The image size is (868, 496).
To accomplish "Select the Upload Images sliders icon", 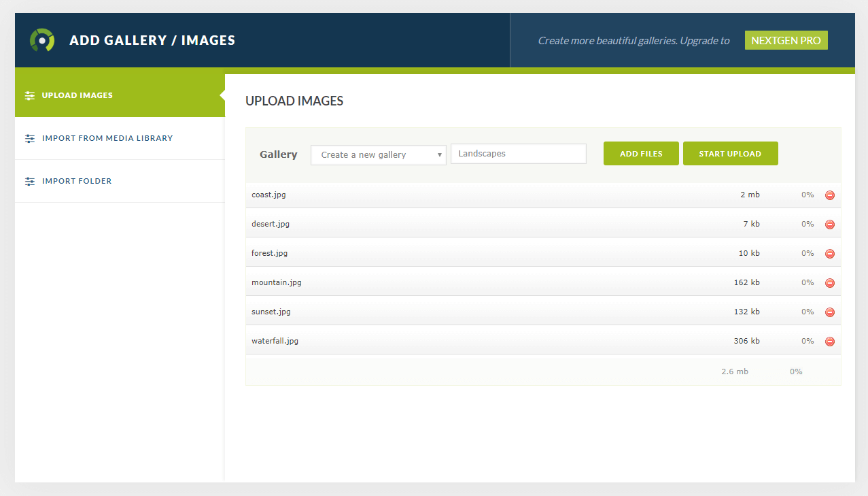I will (29, 95).
